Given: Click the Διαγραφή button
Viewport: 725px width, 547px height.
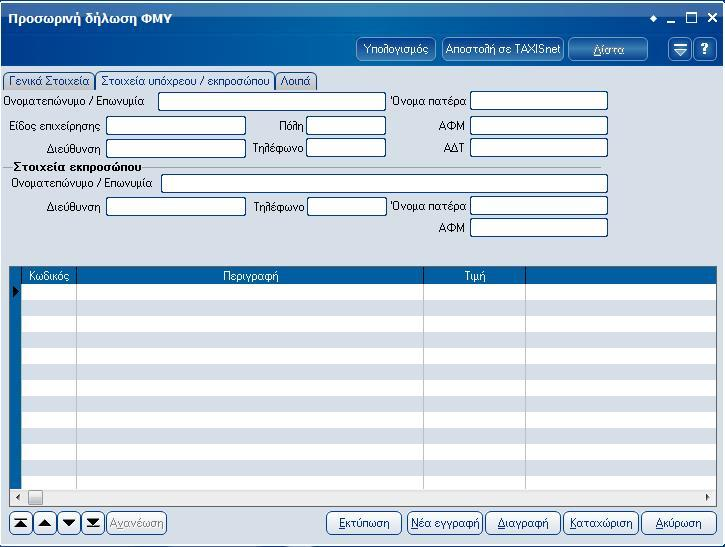Looking at the screenshot, I should 523,523.
